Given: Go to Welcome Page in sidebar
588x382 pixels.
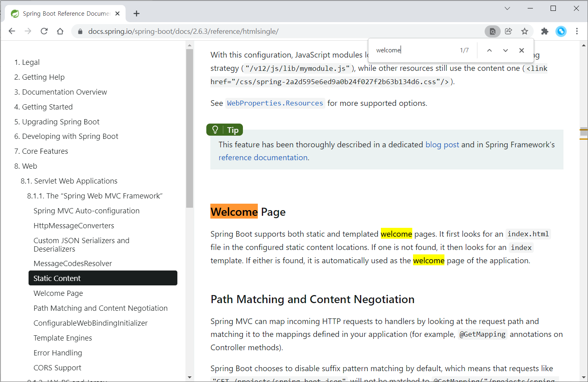Looking at the screenshot, I should [x=58, y=293].
